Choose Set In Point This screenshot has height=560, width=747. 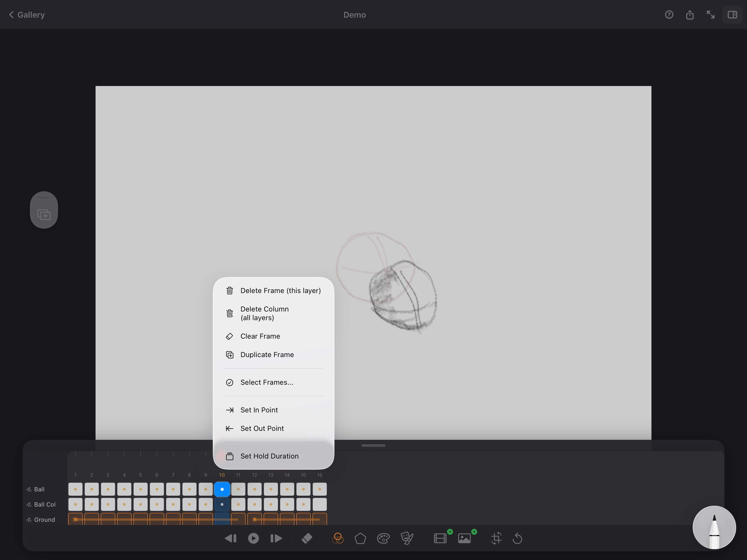(x=274, y=410)
